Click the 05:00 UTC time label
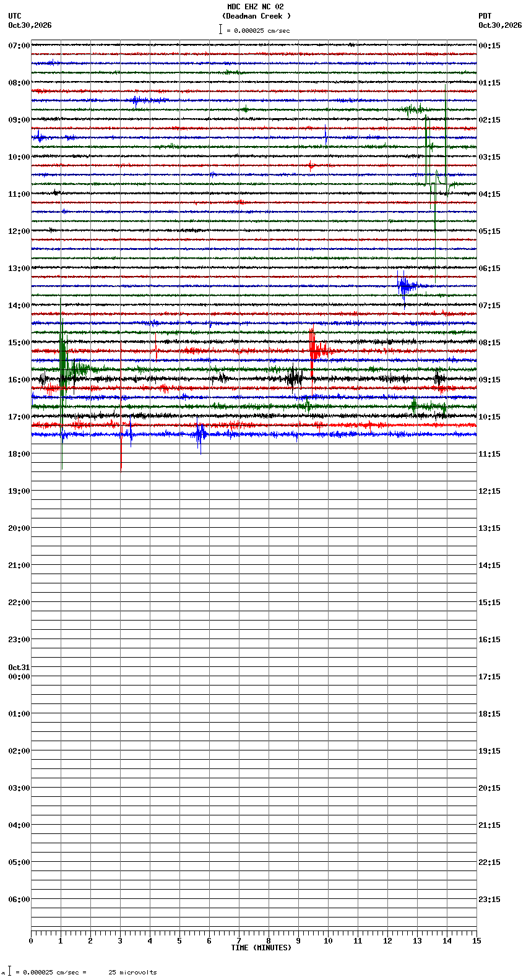Viewport: 526px width, 980px height. (x=19, y=862)
